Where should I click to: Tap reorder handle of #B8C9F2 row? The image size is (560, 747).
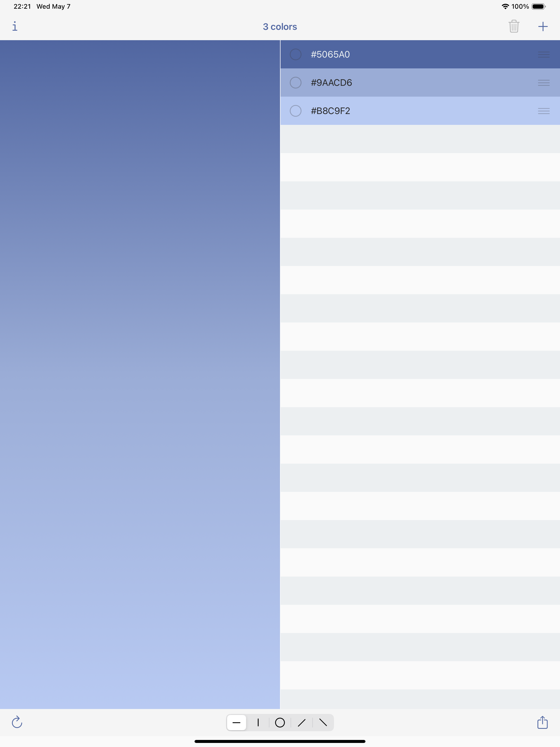(x=543, y=111)
